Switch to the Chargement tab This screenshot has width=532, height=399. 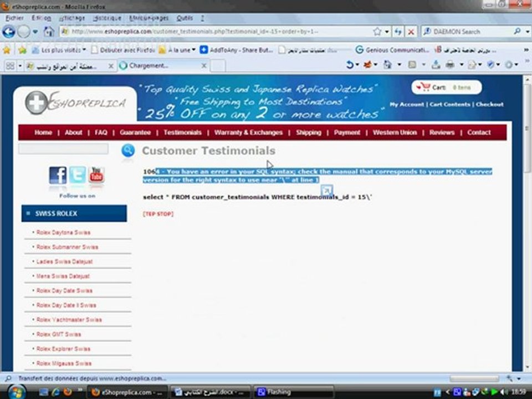[x=163, y=65]
